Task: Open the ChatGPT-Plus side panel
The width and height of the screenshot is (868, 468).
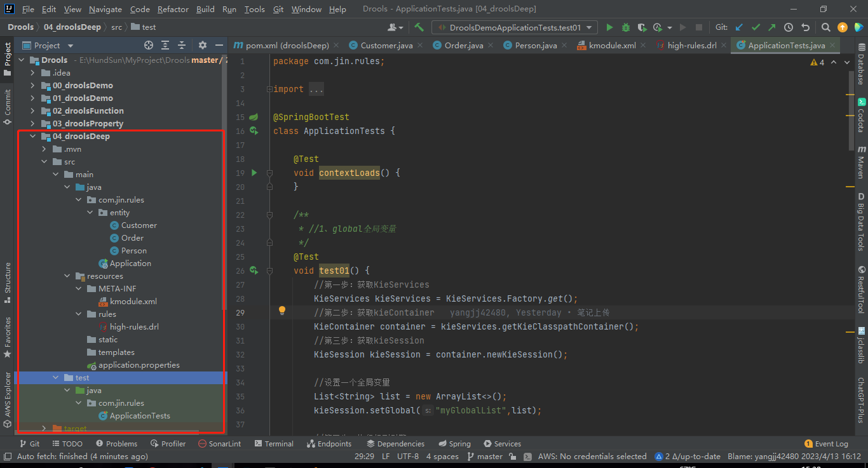Action: (861, 399)
